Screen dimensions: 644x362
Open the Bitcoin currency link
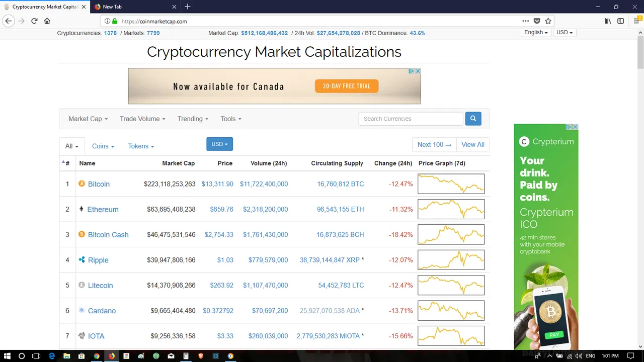99,184
